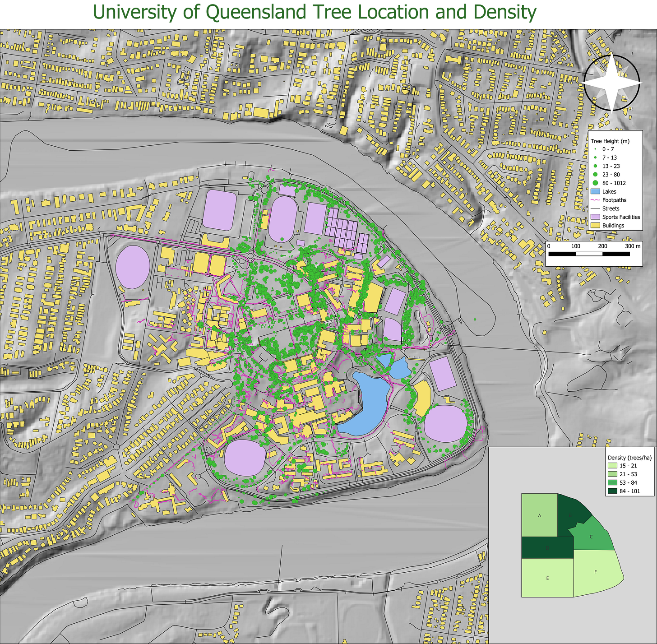This screenshot has height=644, width=657.
Task: Click the largest green dot symbol for 80 - 1012
Action: tap(595, 183)
